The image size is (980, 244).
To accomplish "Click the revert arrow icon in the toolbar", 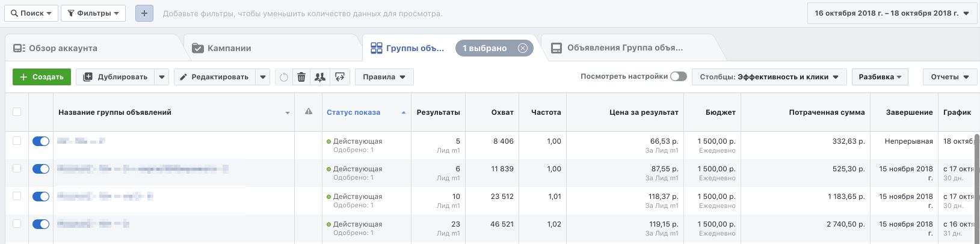I will pos(284,77).
